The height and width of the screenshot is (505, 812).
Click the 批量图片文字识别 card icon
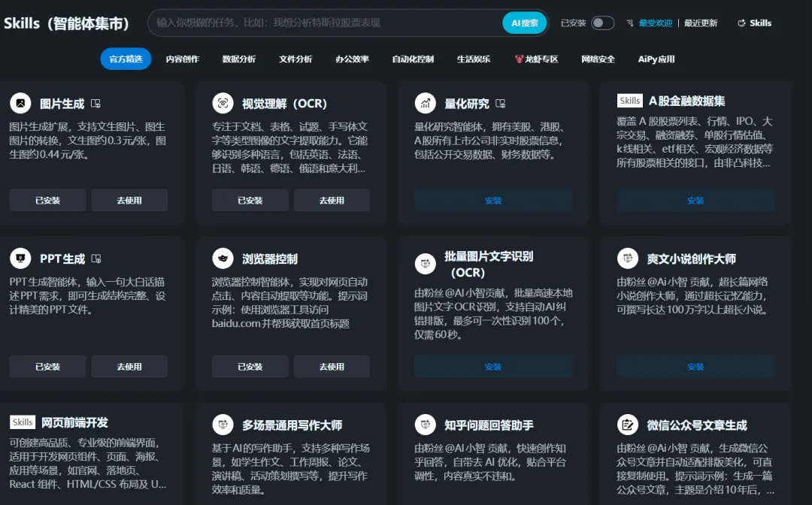tap(425, 264)
